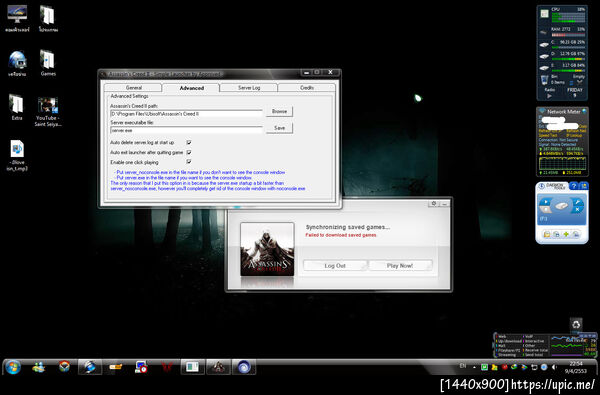Click the Daemon Tools play arrow icon
600x395 pixels.
tap(546, 202)
